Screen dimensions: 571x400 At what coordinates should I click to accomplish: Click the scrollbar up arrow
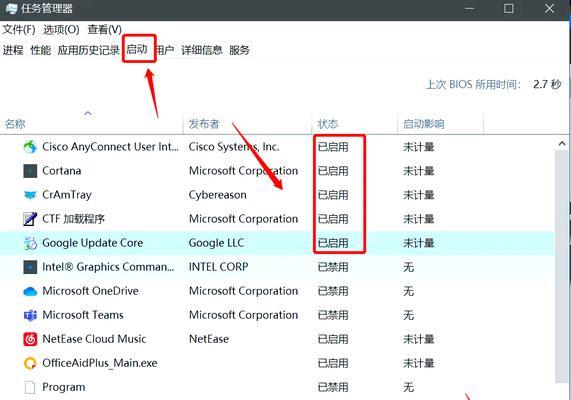point(562,144)
